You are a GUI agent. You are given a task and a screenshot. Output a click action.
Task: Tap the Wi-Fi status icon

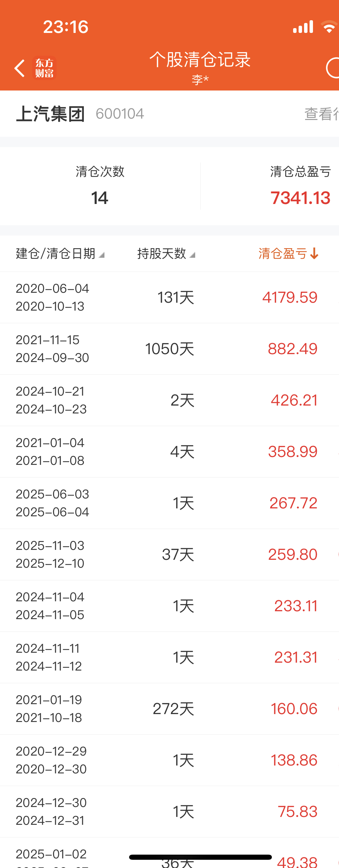(x=329, y=27)
